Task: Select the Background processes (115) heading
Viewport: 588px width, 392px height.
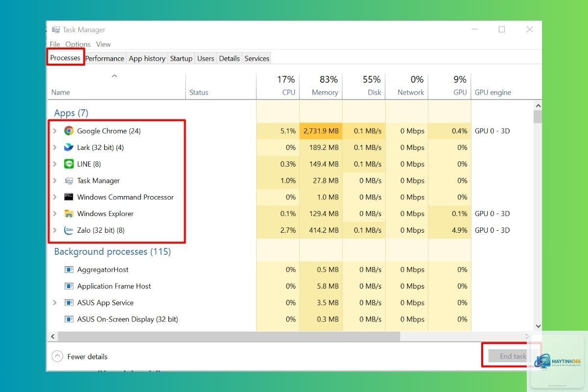Action: (x=113, y=252)
